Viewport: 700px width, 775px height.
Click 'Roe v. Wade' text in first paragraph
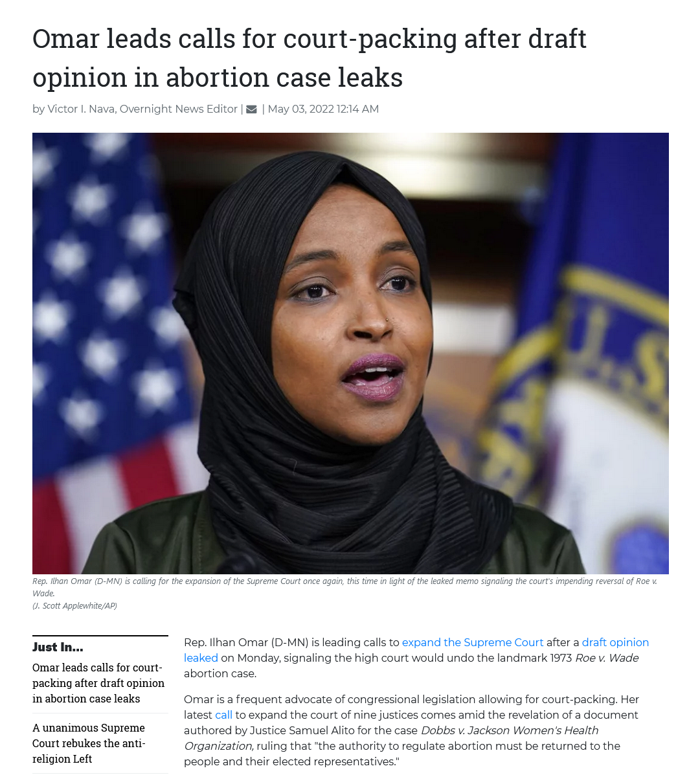pyautogui.click(x=607, y=658)
